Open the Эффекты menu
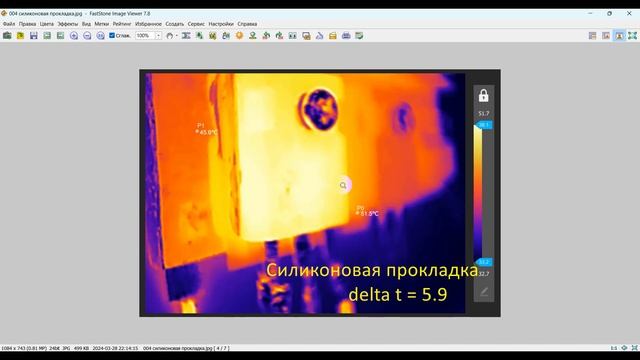Screen dimensions: 640x360 pyautogui.click(x=67, y=24)
